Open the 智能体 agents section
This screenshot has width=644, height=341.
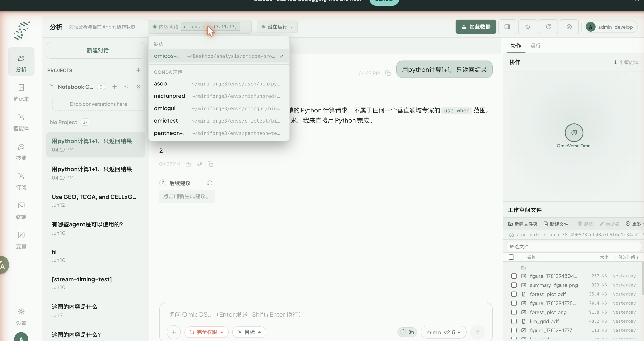[x=21, y=122]
